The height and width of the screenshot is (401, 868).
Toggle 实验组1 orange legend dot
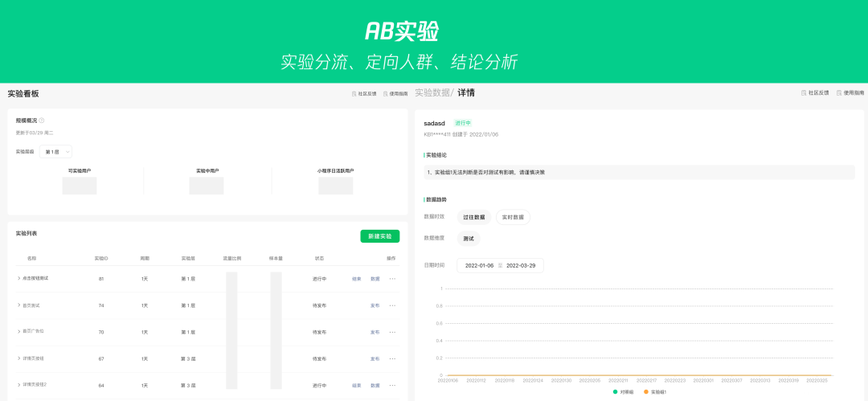coord(645,392)
